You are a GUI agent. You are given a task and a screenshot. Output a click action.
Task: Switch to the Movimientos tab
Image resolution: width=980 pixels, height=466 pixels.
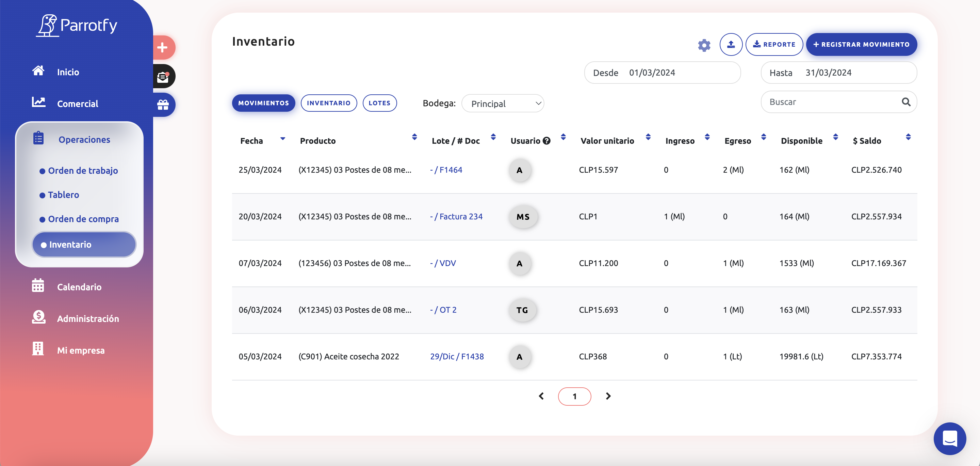coord(263,103)
